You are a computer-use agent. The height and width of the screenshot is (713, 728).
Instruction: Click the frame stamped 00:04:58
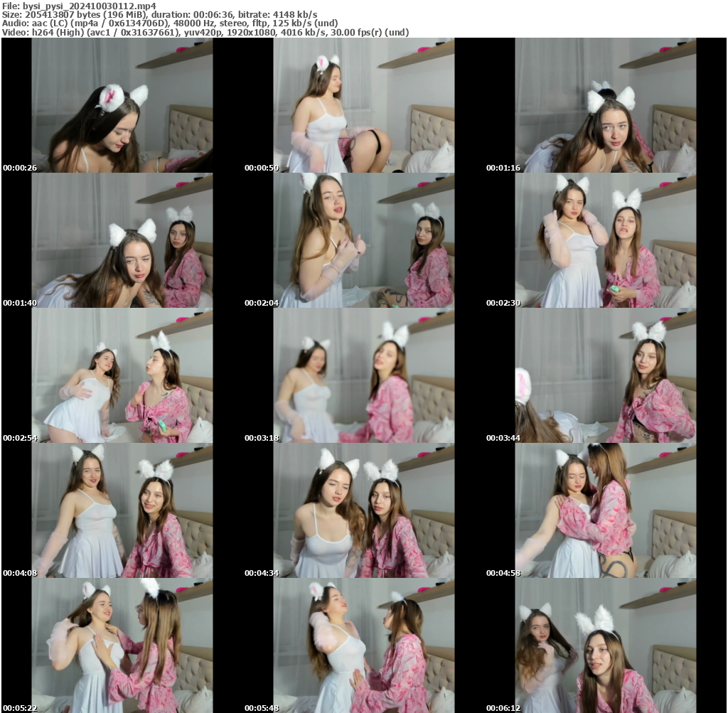click(605, 510)
